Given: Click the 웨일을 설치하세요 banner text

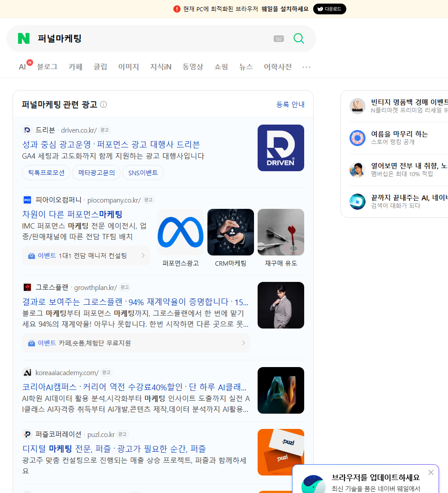Looking at the screenshot, I should [285, 9].
